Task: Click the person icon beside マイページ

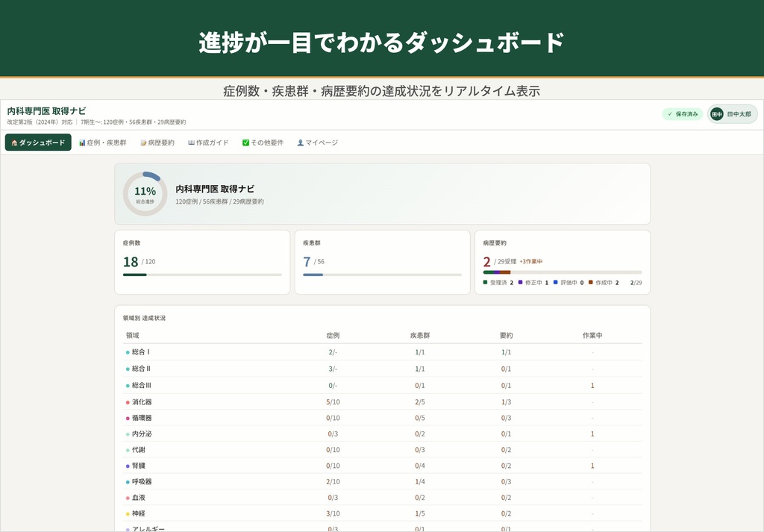Action: point(300,143)
